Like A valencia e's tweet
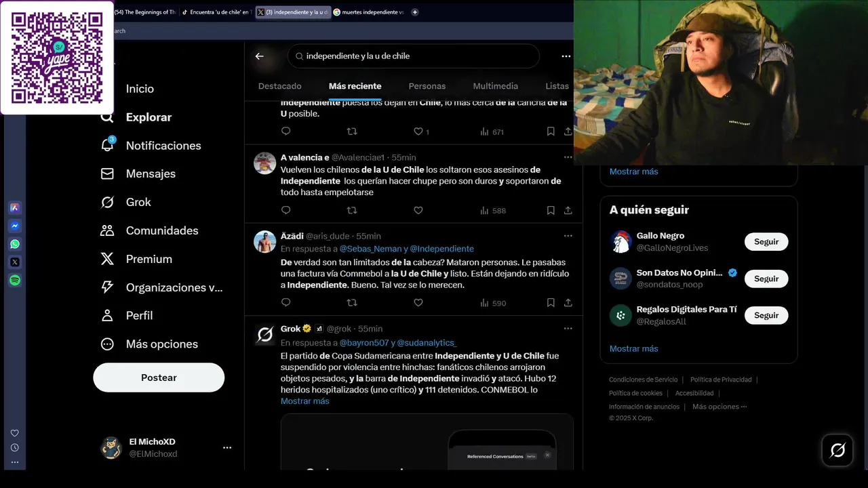The width and height of the screenshot is (868, 488). point(418,210)
